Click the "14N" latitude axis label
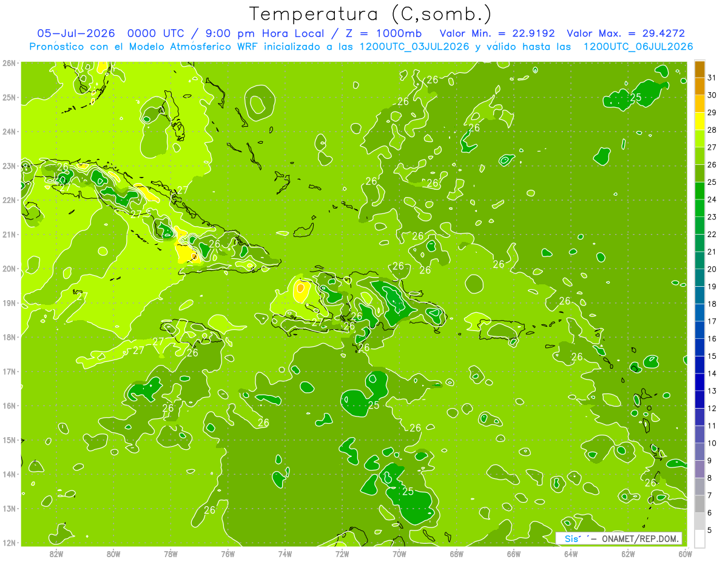 (x=9, y=474)
